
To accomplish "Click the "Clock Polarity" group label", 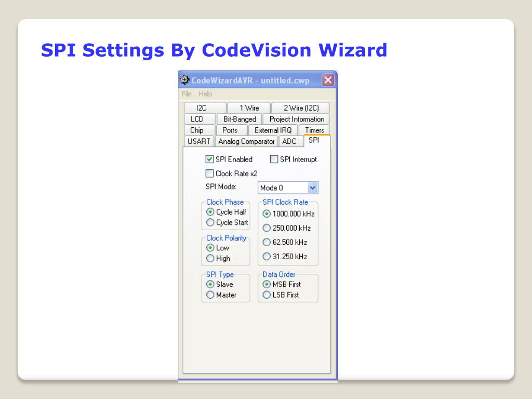I will (227, 238).
